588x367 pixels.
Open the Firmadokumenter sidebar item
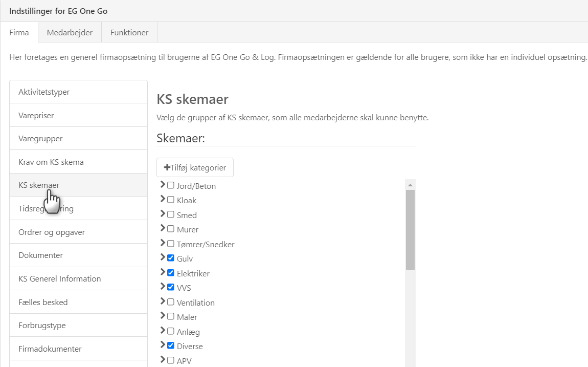coord(78,349)
